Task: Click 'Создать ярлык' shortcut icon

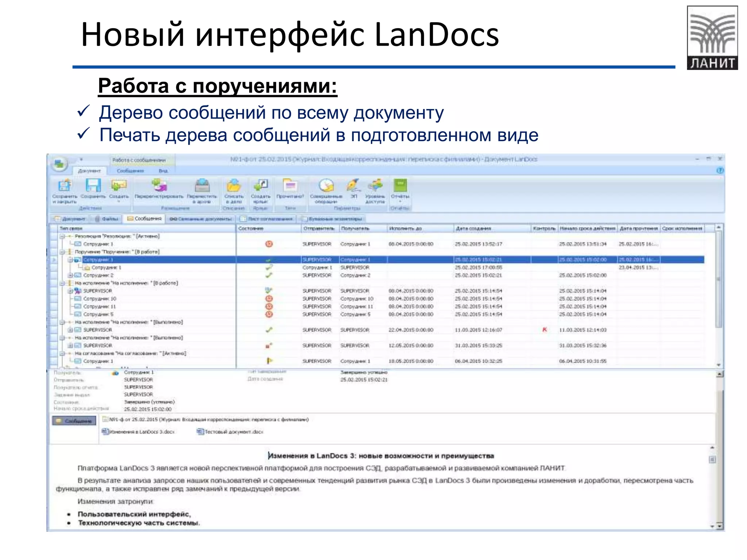Action: click(260, 191)
